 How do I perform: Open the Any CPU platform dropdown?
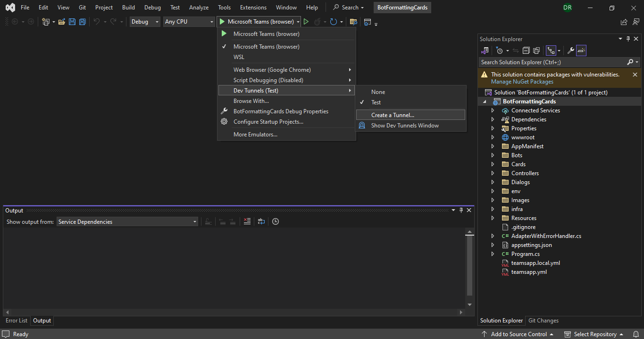click(x=189, y=22)
